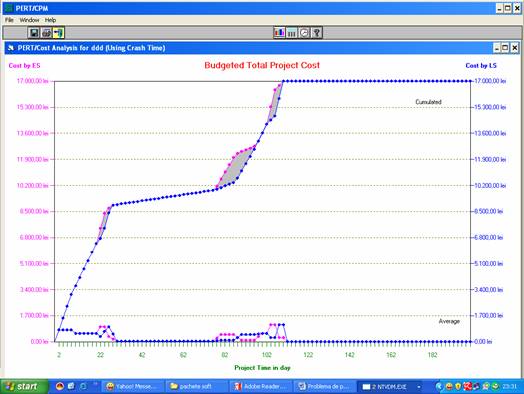Click the Cumulated label on chart
The height and width of the screenshot is (394, 524).
pos(428,102)
